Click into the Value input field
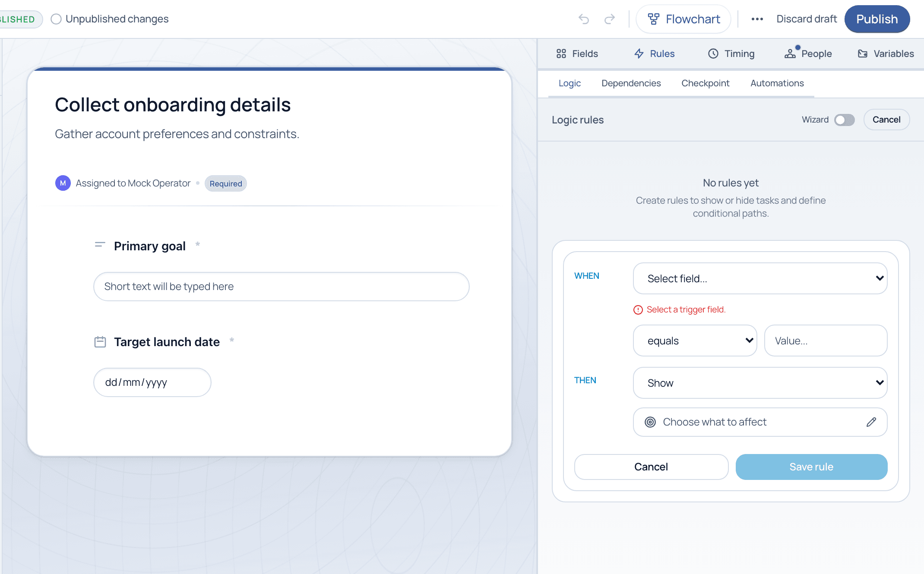924x574 pixels. coord(826,341)
